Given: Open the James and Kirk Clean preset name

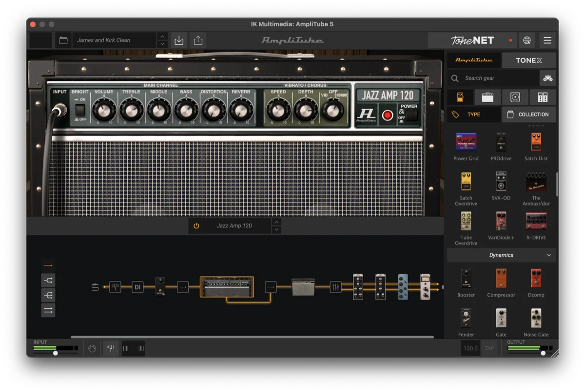Looking at the screenshot, I should tap(115, 40).
